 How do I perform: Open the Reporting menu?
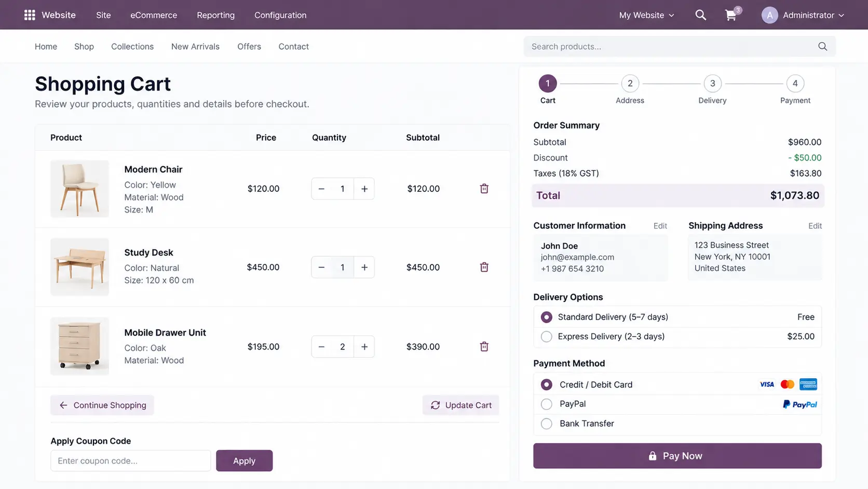215,15
